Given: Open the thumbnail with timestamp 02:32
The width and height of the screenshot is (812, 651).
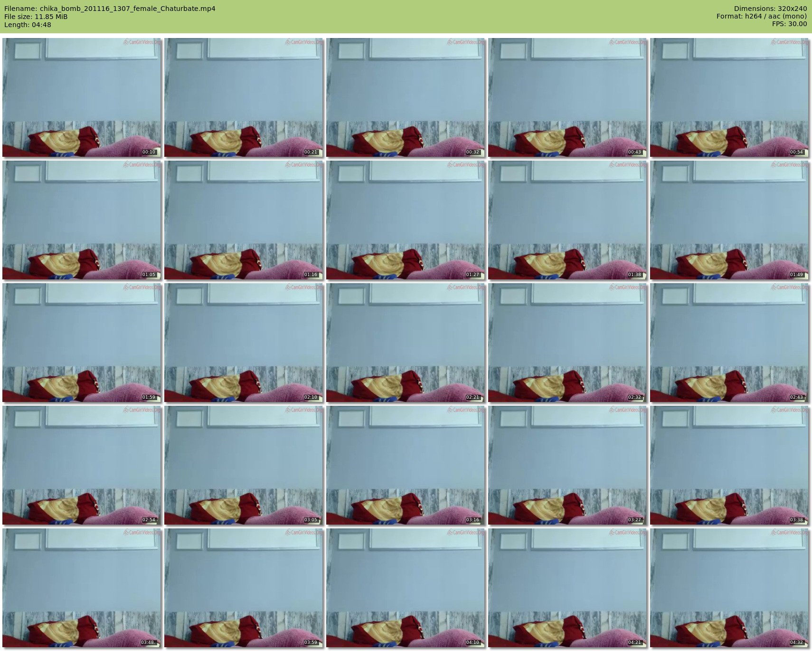Looking at the screenshot, I should pyautogui.click(x=567, y=343).
